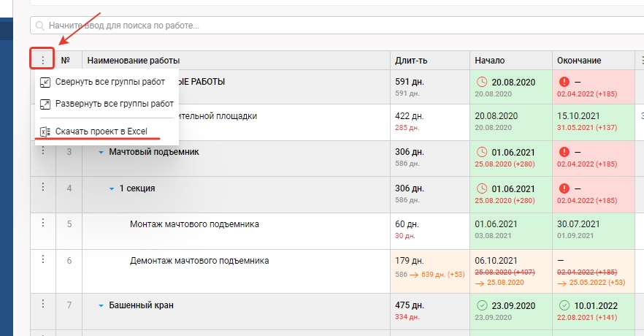Open the three-dot menu for row 5
The height and width of the screenshot is (336, 644).
[x=42, y=223]
